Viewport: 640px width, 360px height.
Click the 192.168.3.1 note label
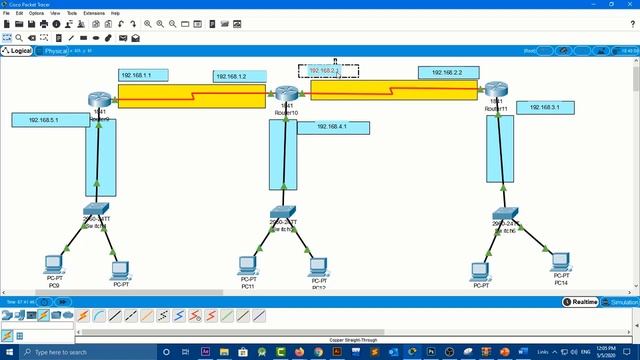point(545,107)
